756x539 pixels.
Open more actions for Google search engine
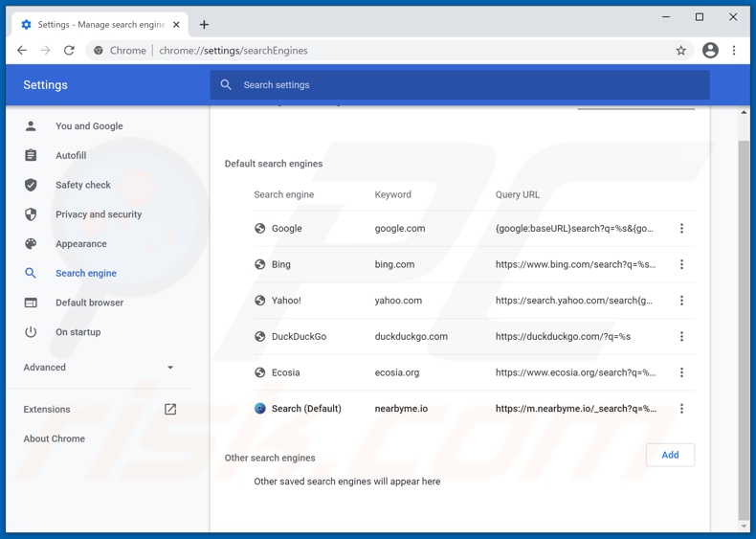click(x=681, y=228)
